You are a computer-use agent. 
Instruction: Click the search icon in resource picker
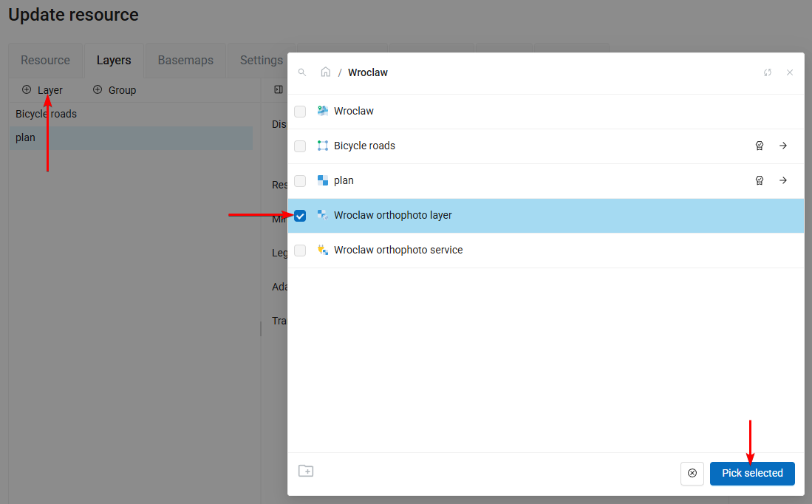click(x=301, y=72)
